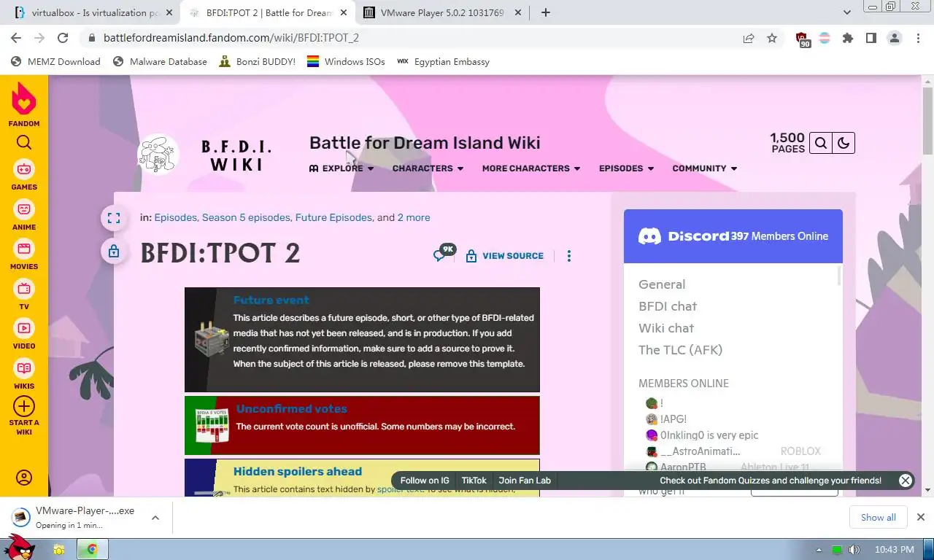This screenshot has width=934, height=560.
Task: Open Chrome profile avatar
Action: pos(895,38)
